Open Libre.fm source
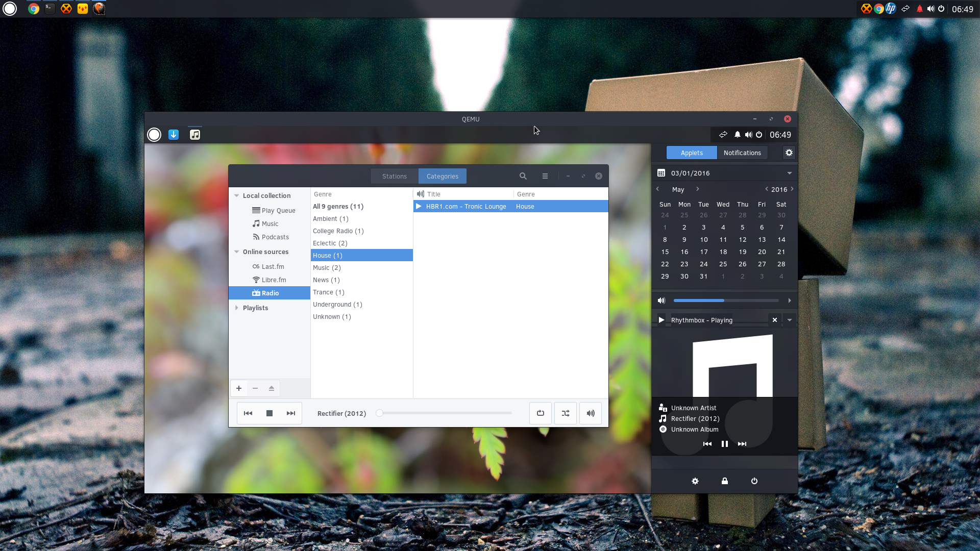The image size is (980, 551). (269, 280)
